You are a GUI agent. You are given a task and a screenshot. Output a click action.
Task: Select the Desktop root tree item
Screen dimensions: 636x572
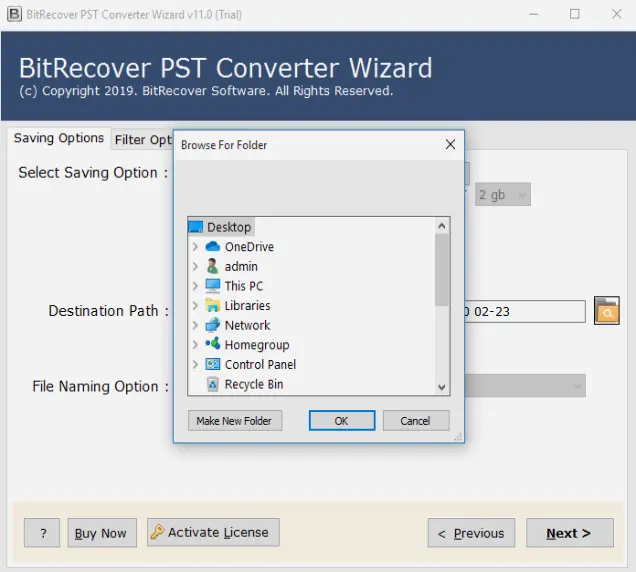coord(229,227)
